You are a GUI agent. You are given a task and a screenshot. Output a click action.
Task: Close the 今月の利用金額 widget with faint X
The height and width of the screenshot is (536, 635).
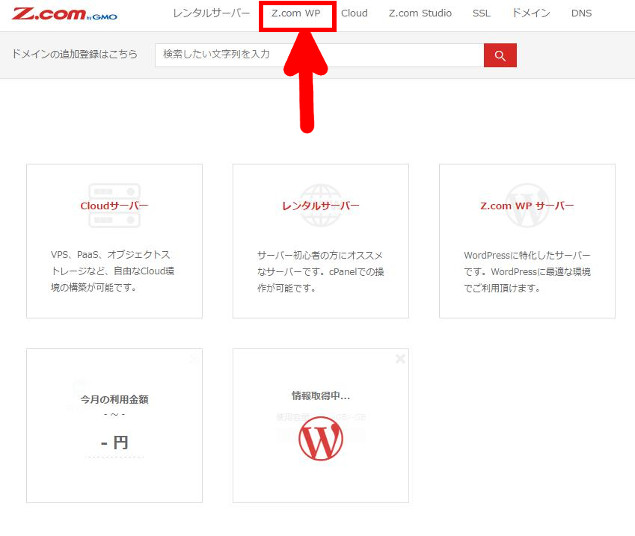193,359
